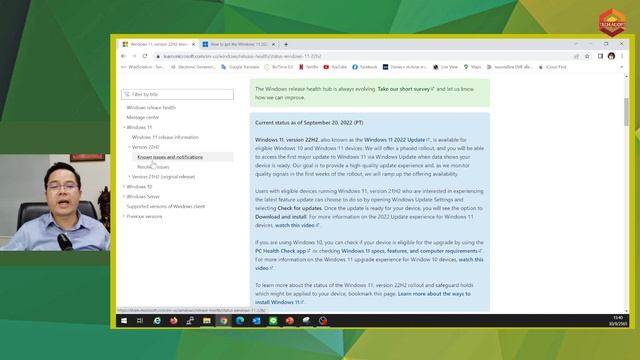This screenshot has width=640, height=360.
Task: Switch to 'How to get the Windows 11' tab
Action: [238, 44]
